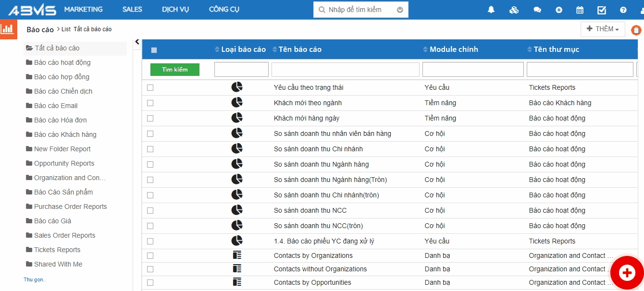Collapse the left folder sidebar arrow
Image resolution: width=644 pixels, height=291 pixels.
pyautogui.click(x=137, y=42)
